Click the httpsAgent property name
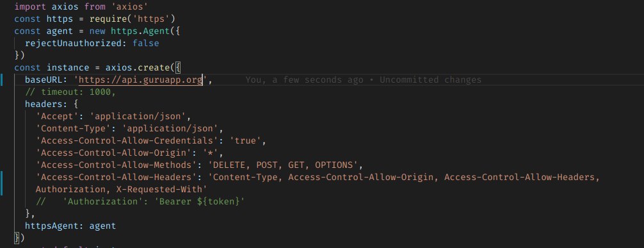644x248 pixels. coord(54,226)
